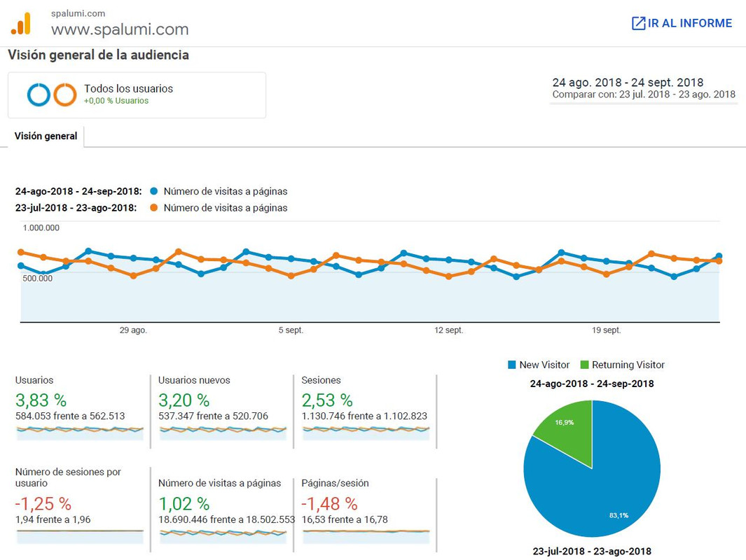Click the 29 ago. axis label
The width and height of the screenshot is (746, 560).
coord(133,330)
